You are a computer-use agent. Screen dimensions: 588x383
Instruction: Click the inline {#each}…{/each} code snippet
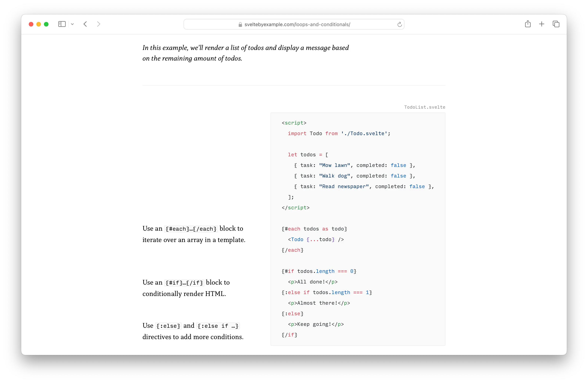[x=191, y=229]
